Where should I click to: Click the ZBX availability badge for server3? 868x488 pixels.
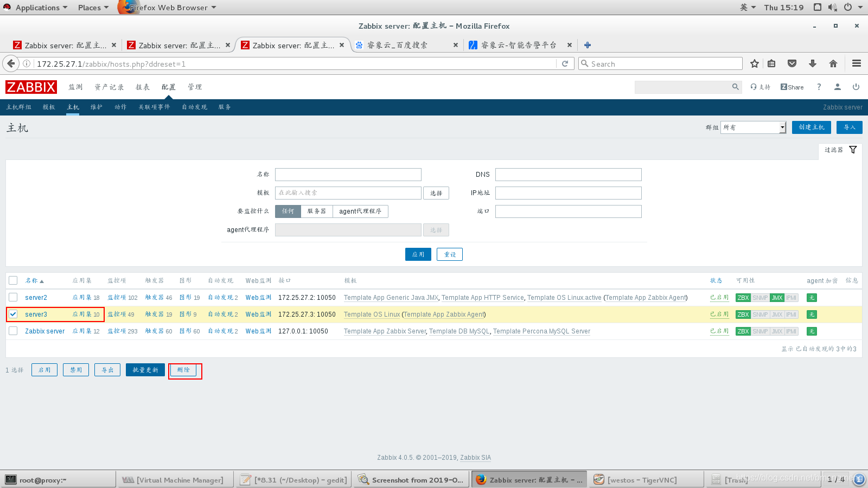[743, 314]
